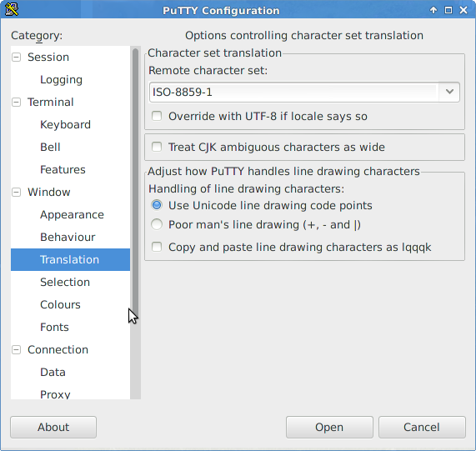Open the Logging category
The width and height of the screenshot is (476, 451).
tap(61, 79)
